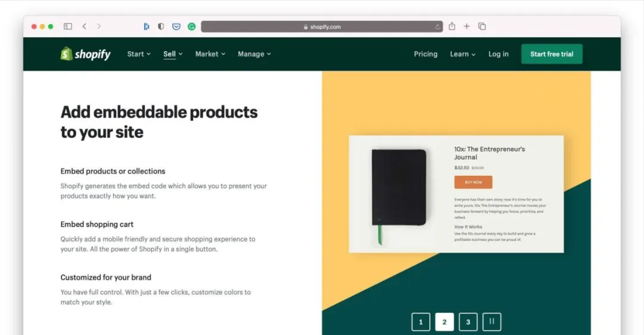The width and height of the screenshot is (644, 335).
Task: Open the Share icon in Safari toolbar
Action: [452, 26]
